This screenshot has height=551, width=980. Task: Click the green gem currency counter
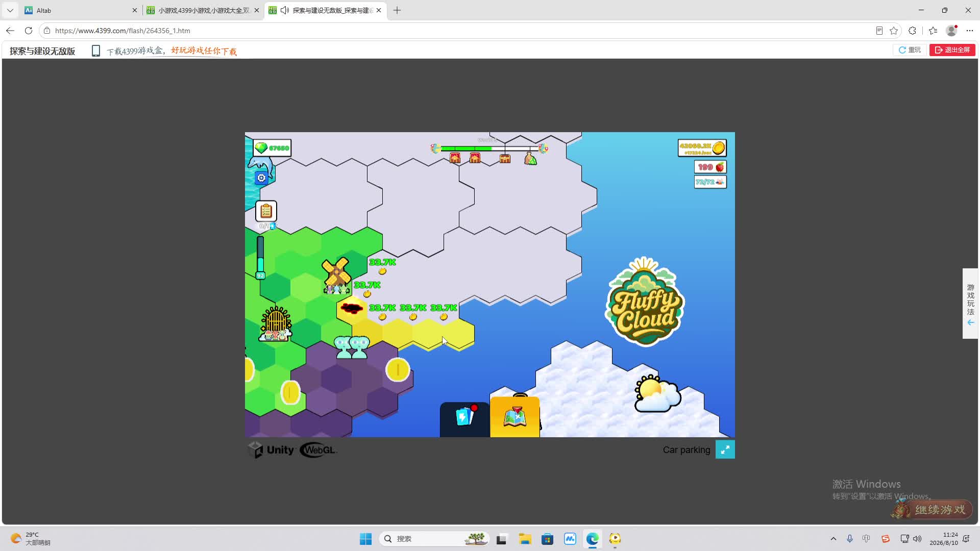[x=272, y=148]
